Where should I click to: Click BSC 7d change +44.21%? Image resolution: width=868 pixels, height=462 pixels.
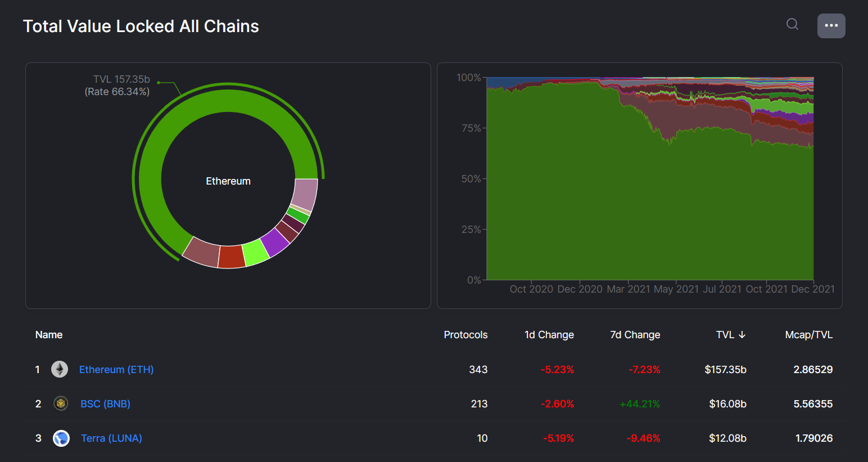[x=640, y=404]
